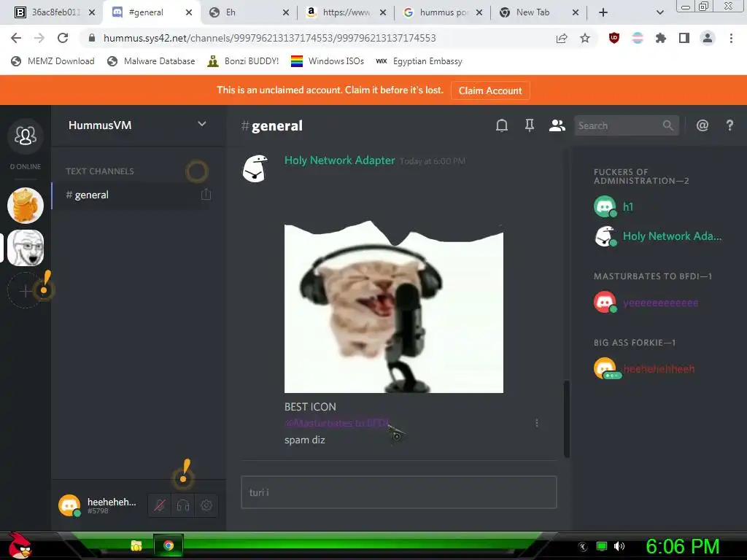Open the file explorer taskbar icon
Screen dimensions: 747x560
click(136, 545)
